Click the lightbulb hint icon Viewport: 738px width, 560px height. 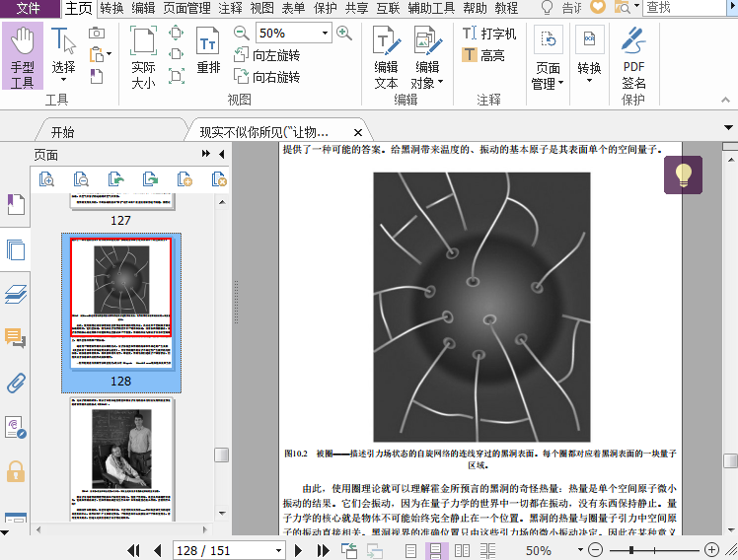(x=683, y=175)
